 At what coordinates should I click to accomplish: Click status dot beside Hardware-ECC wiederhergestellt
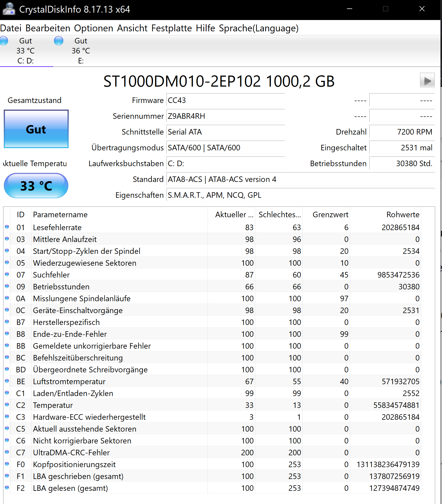coord(7,416)
